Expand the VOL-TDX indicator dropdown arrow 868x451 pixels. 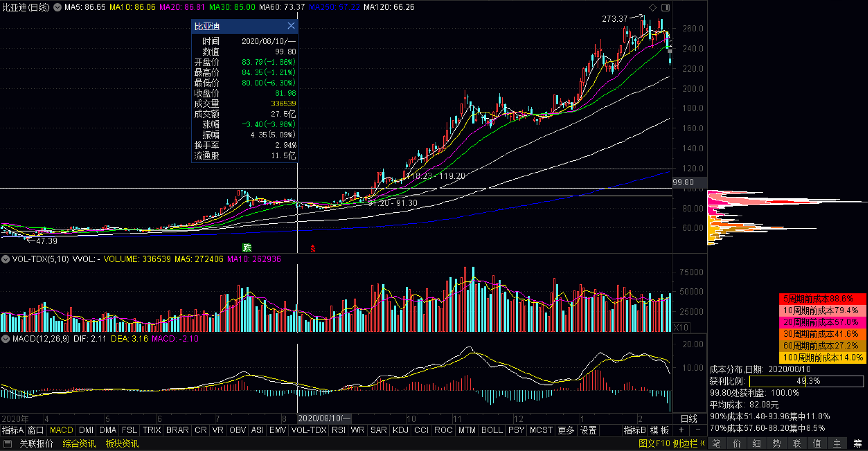coord(6,259)
